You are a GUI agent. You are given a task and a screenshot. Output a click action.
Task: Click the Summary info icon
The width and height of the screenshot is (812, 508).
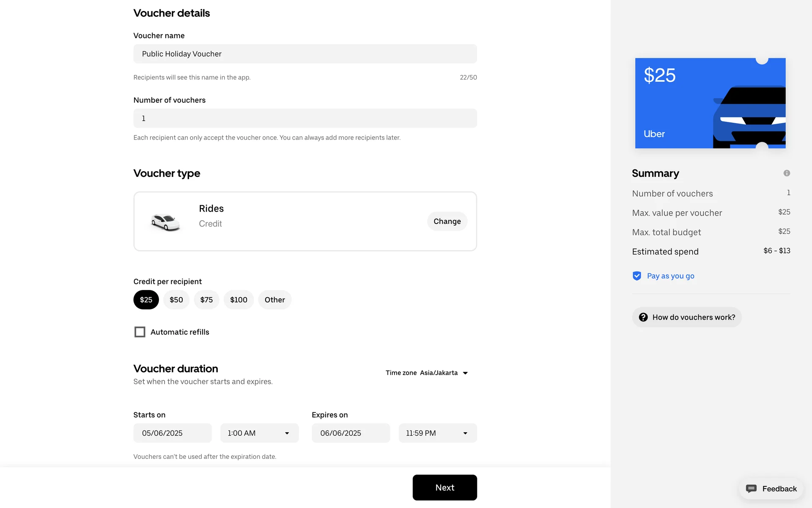click(x=786, y=173)
